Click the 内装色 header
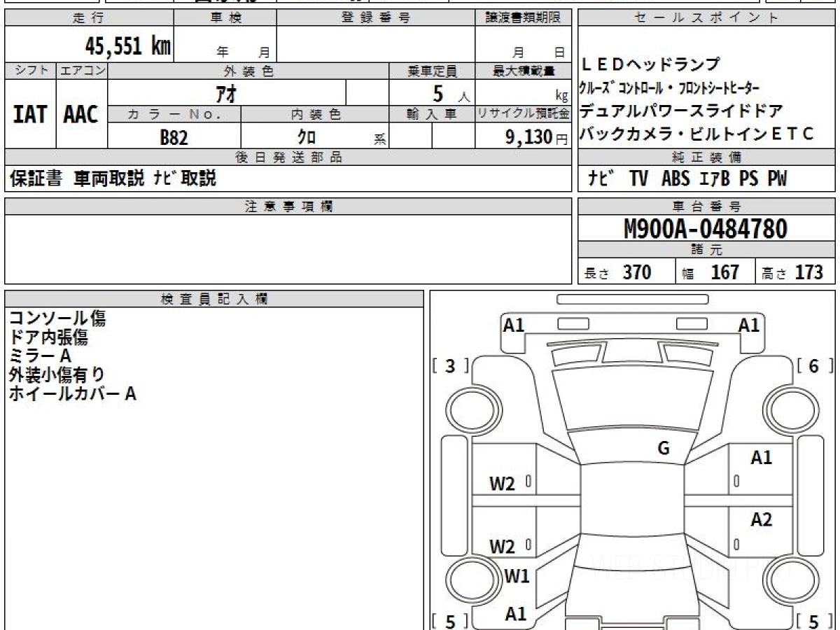Viewport: 840px width, 630px height. pos(315,114)
